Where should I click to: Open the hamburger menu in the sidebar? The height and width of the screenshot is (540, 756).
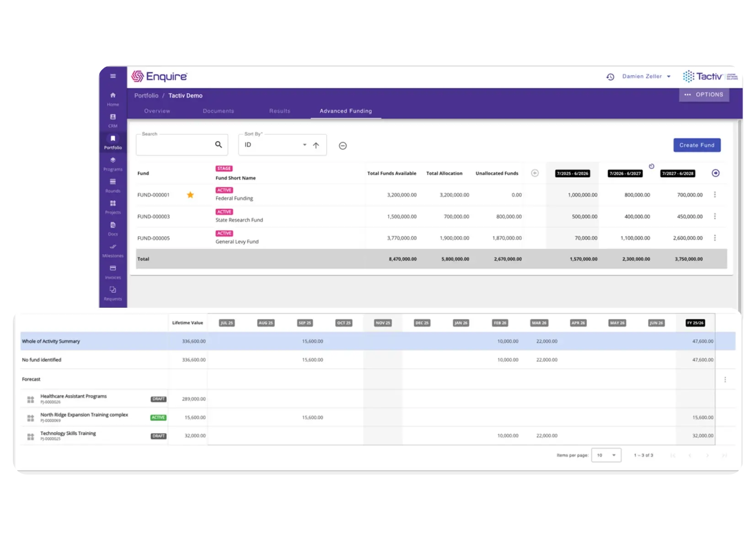click(x=113, y=76)
